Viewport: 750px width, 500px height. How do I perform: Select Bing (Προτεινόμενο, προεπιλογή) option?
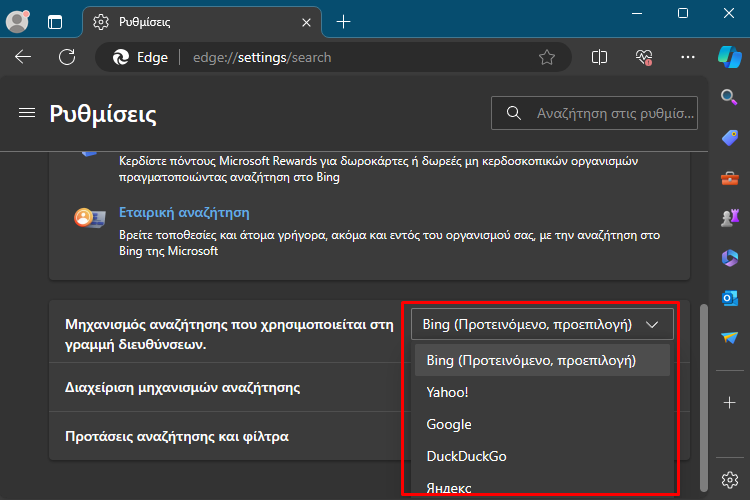click(542, 360)
